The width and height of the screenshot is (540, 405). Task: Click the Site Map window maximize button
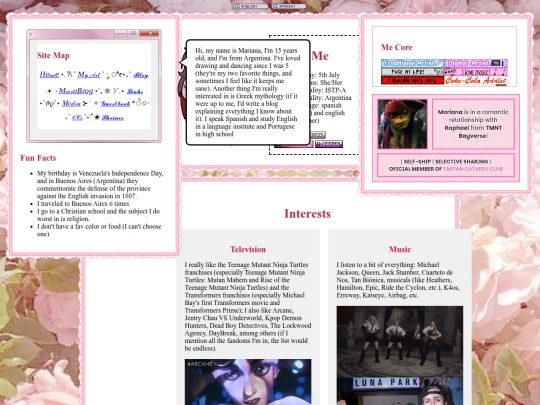[133, 33]
